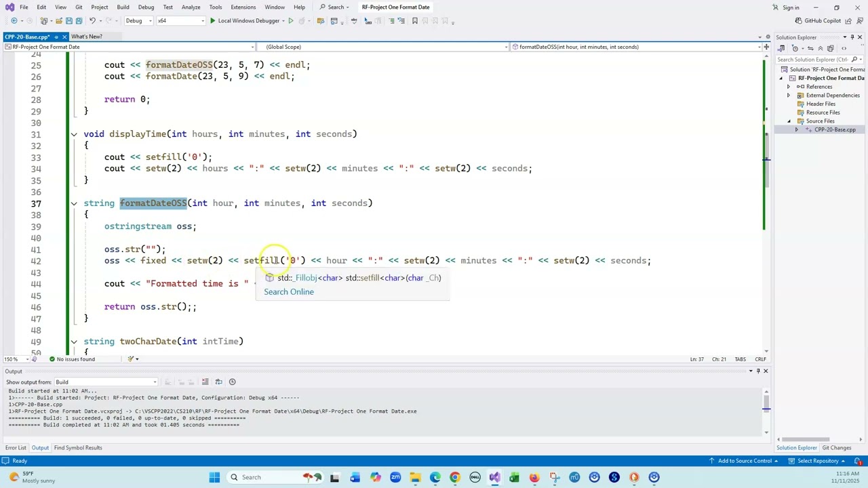Open the Build menu
This screenshot has width=868, height=488.
coord(123,7)
